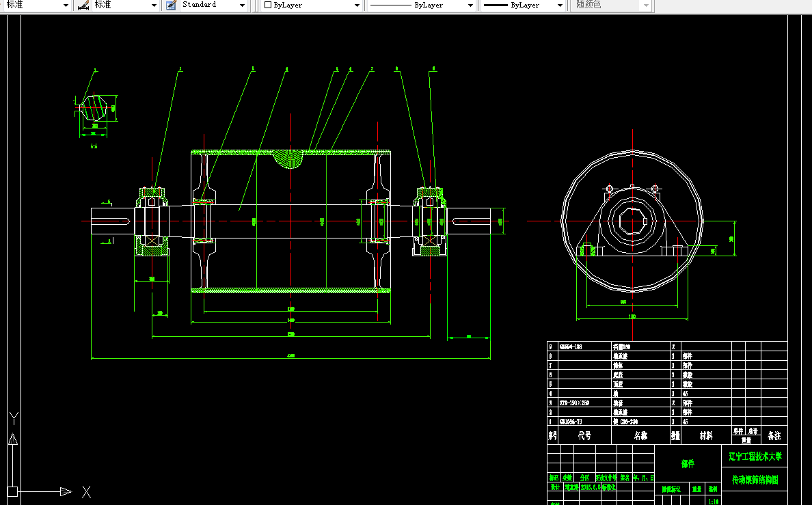812x505 pixels.
Task: Open the ByLayer linetype dropdown
Action: pyautogui.click(x=421, y=5)
